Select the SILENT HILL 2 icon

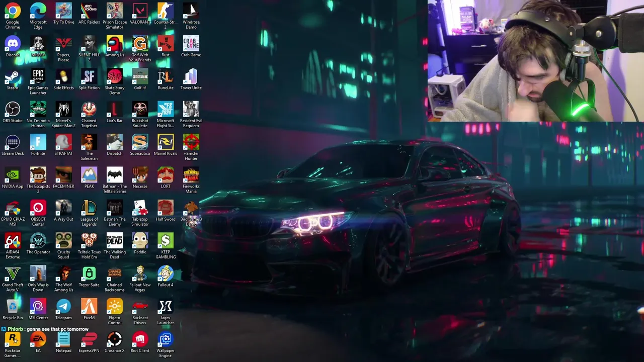pyautogui.click(x=89, y=43)
